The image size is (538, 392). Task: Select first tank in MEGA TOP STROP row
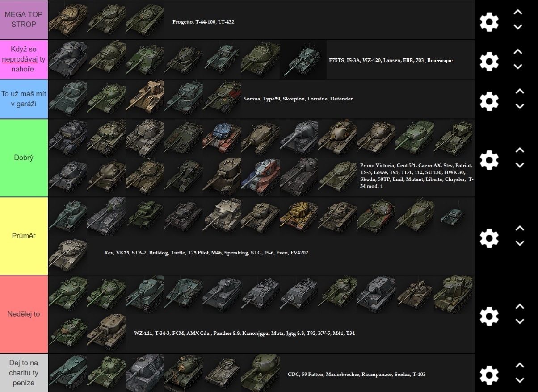[67, 20]
